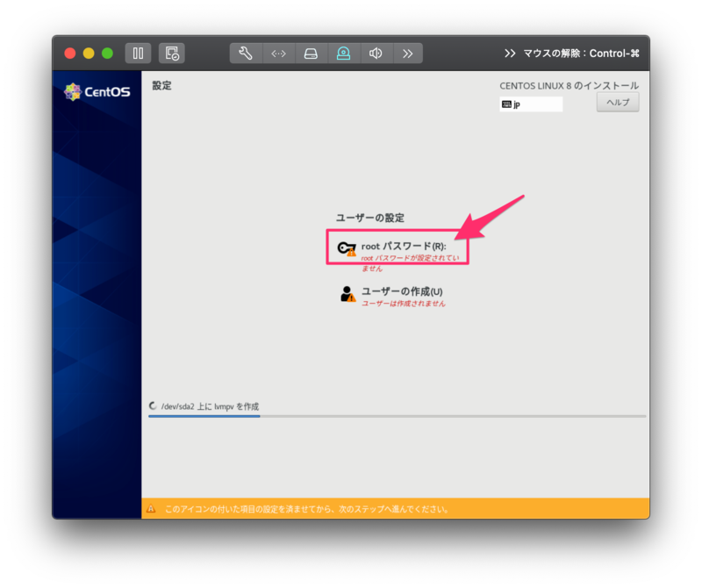This screenshot has height=588, width=702.
Task: Click the user creation person icon
Action: point(347,294)
